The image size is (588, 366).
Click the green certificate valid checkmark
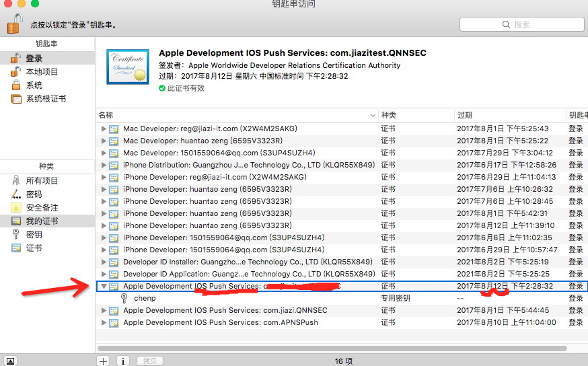click(162, 88)
